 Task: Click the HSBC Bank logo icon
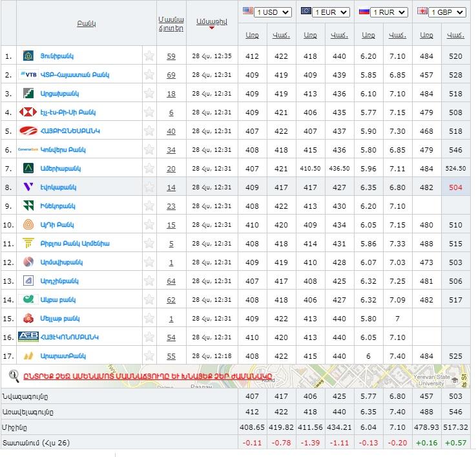(x=28, y=112)
